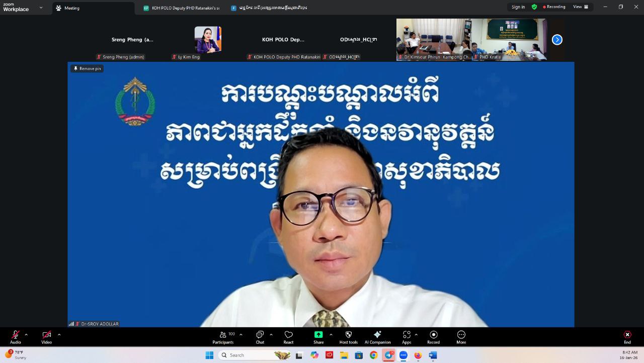Open the Apps menu icon
The image size is (644, 363).
click(407, 337)
